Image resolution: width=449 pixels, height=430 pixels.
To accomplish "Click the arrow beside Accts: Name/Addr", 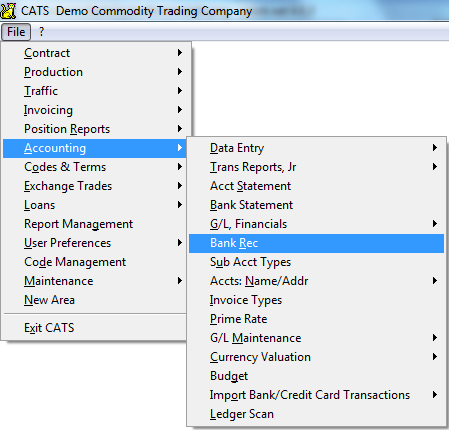I will pyautogui.click(x=435, y=281).
